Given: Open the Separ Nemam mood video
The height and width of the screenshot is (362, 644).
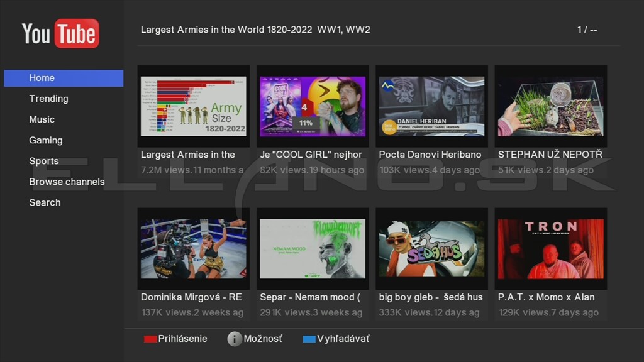Looking at the screenshot, I should click(313, 249).
